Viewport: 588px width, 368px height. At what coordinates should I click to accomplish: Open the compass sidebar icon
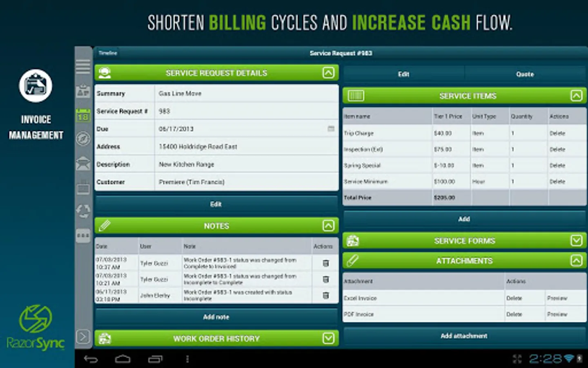pyautogui.click(x=83, y=139)
